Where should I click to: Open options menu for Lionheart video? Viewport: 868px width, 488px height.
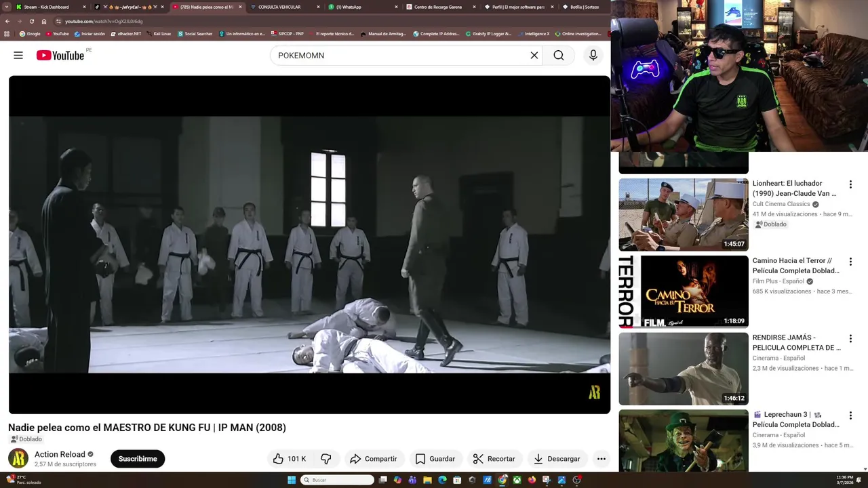[850, 184]
